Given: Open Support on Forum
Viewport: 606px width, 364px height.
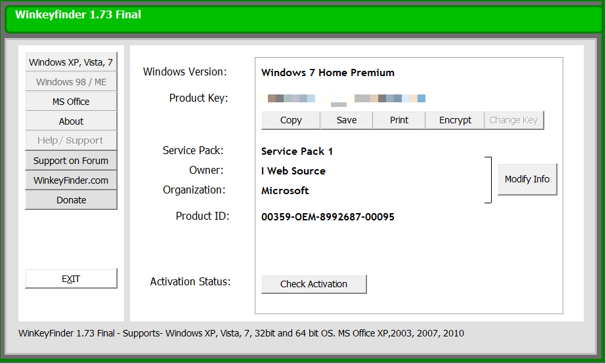Looking at the screenshot, I should click(71, 161).
